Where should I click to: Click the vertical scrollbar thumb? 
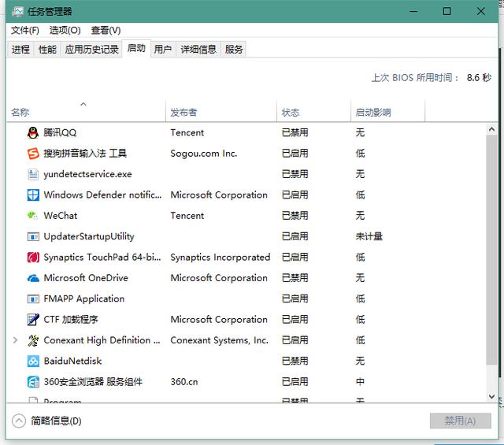click(x=491, y=250)
